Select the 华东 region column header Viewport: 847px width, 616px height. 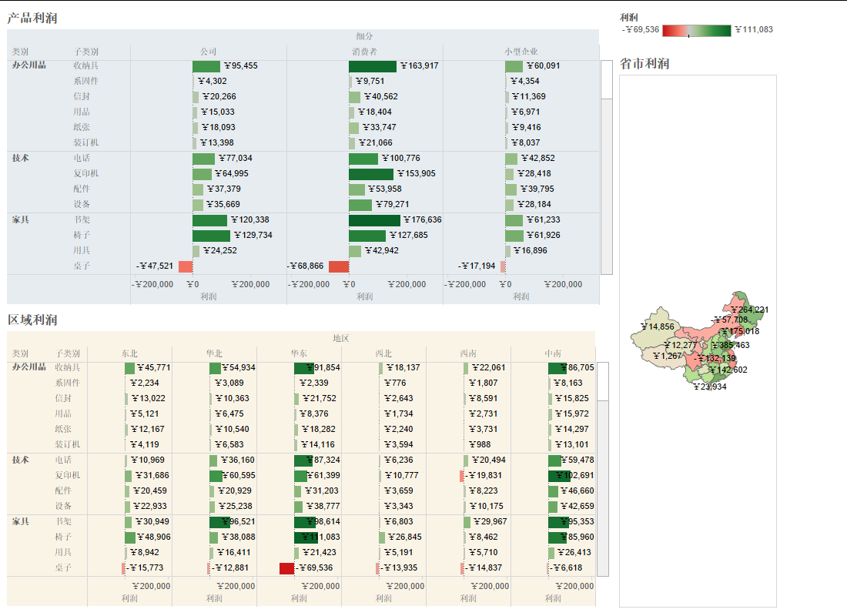[299, 353]
